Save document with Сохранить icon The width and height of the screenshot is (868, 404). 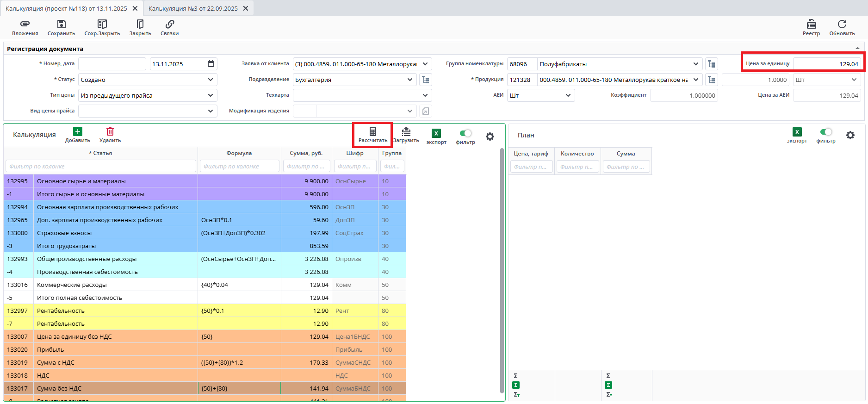pos(61,24)
